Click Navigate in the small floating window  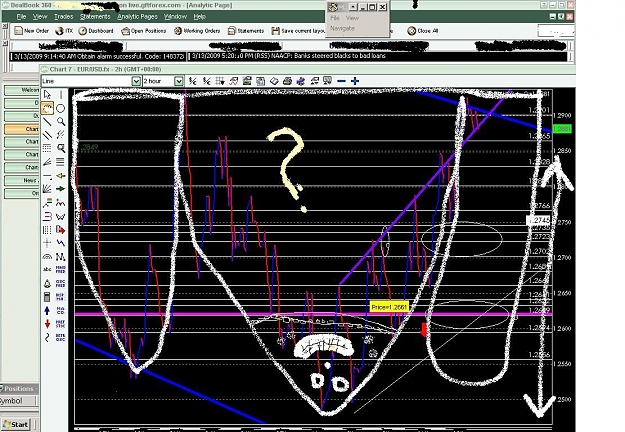[x=342, y=28]
